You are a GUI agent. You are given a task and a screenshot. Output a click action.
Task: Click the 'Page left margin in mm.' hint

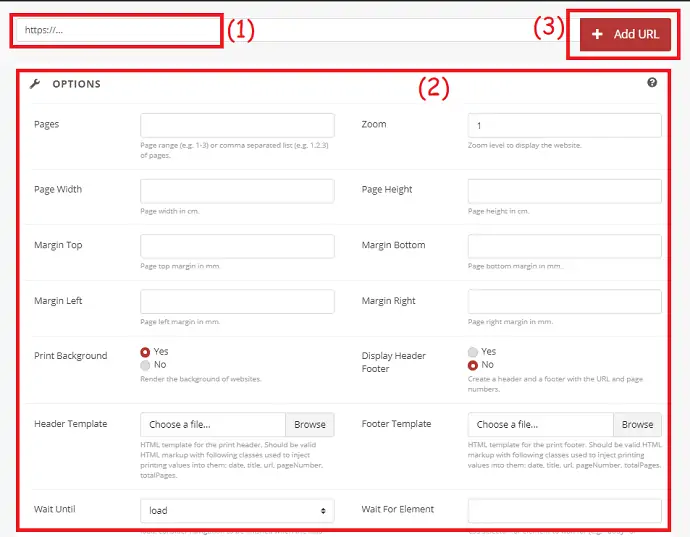tap(180, 322)
